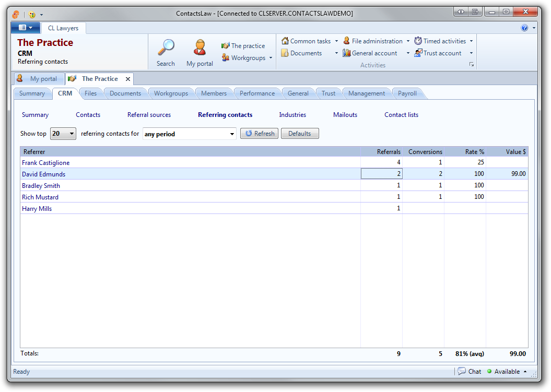Sort by the Referrer column header
Image resolution: width=551 pixels, height=392 pixels.
[x=191, y=152]
